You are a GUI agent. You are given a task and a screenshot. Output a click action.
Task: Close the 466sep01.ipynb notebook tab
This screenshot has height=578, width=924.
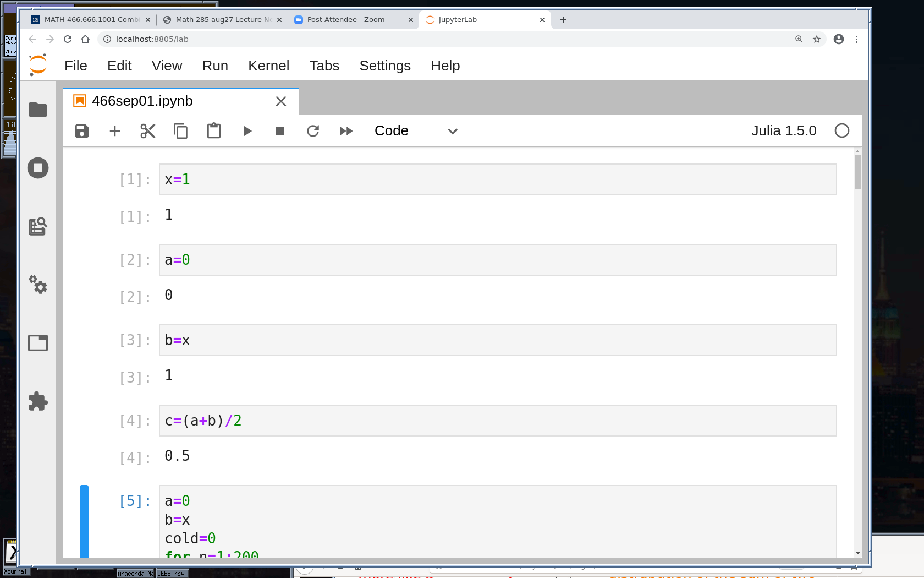(x=281, y=101)
